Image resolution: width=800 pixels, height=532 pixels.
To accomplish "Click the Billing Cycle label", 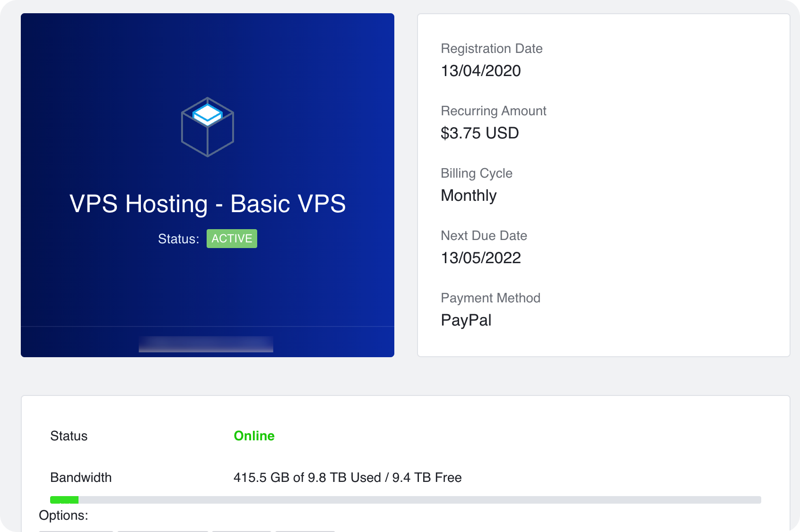I will click(x=477, y=173).
